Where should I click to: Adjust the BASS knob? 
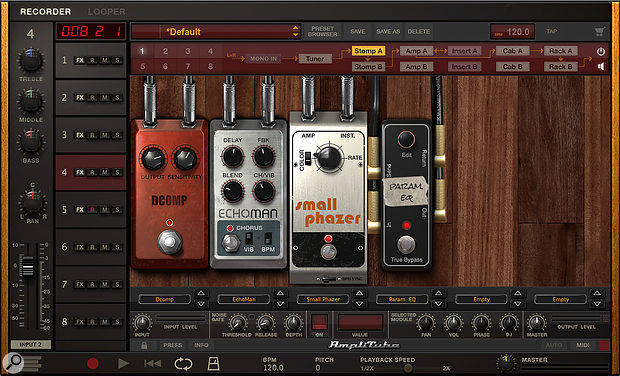pyautogui.click(x=31, y=142)
